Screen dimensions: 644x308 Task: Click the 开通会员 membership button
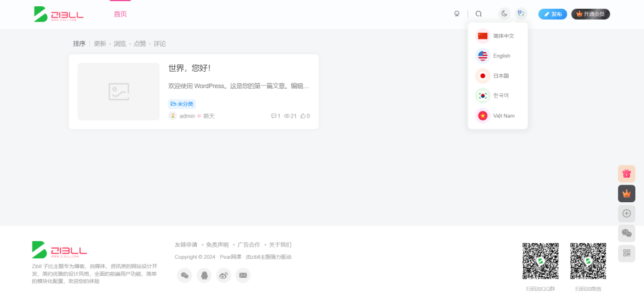[x=591, y=14]
